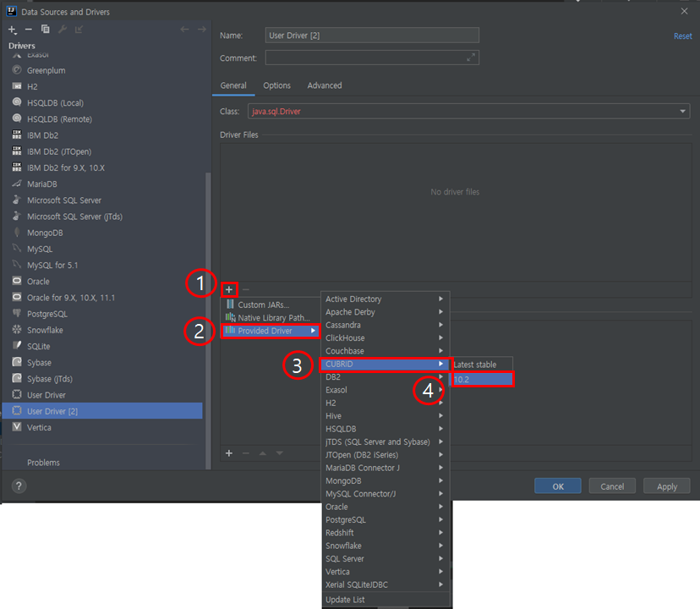Click the Apply button
Viewport: 700px width, 609px height.
[x=667, y=486]
